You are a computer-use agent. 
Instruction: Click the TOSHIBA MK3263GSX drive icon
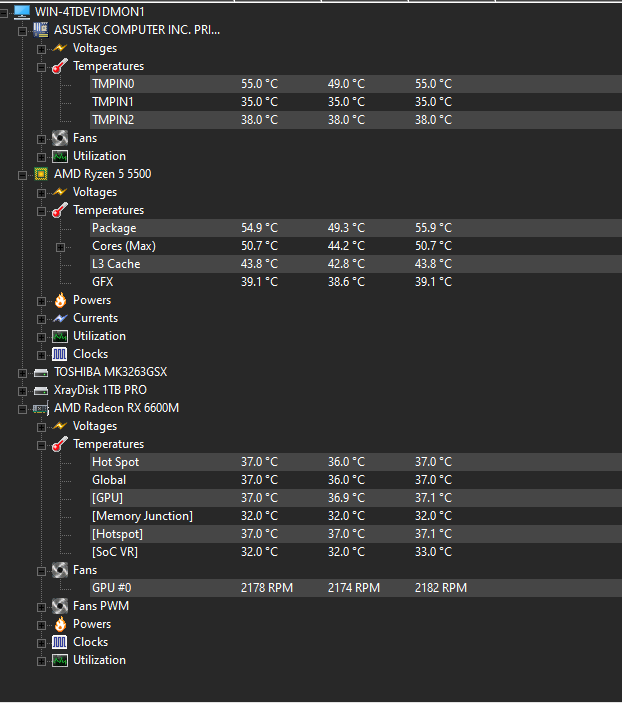point(41,373)
